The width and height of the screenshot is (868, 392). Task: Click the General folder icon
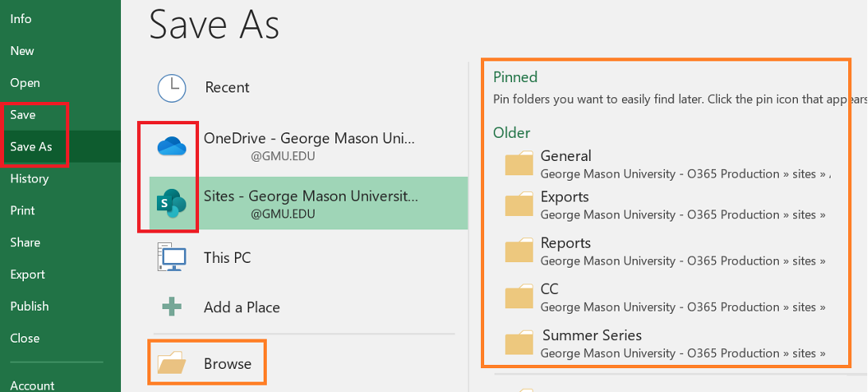[x=519, y=164]
